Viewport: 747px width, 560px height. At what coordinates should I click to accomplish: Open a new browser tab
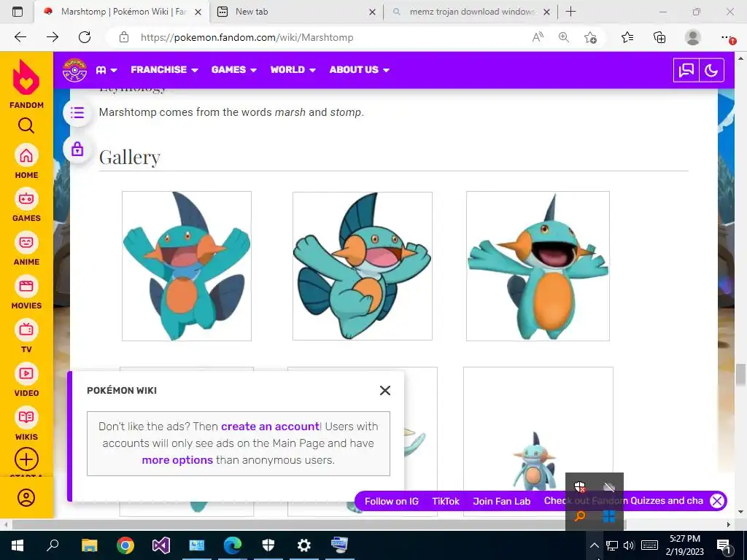[570, 12]
